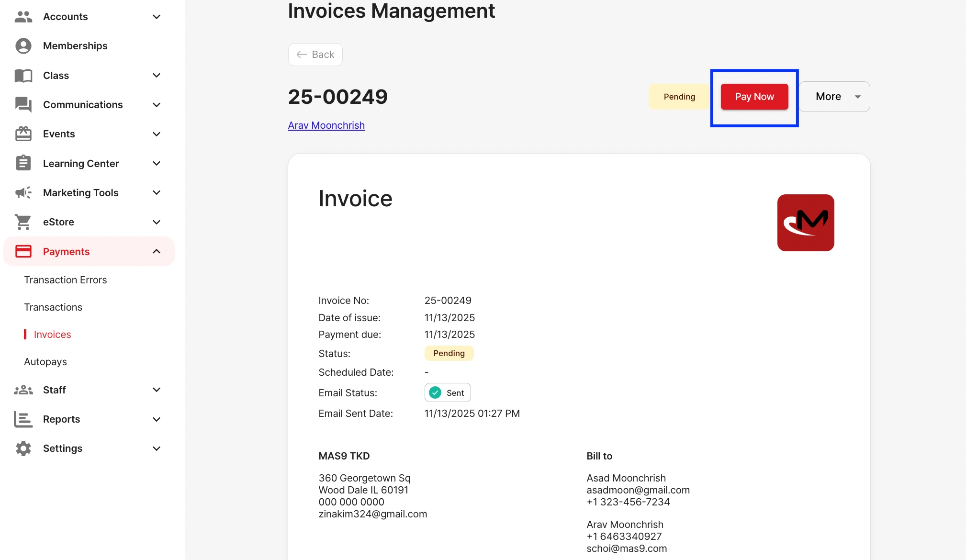Viewport: 966px width, 560px height.
Task: Click the Learning Center clipboard icon
Action: coord(23,164)
